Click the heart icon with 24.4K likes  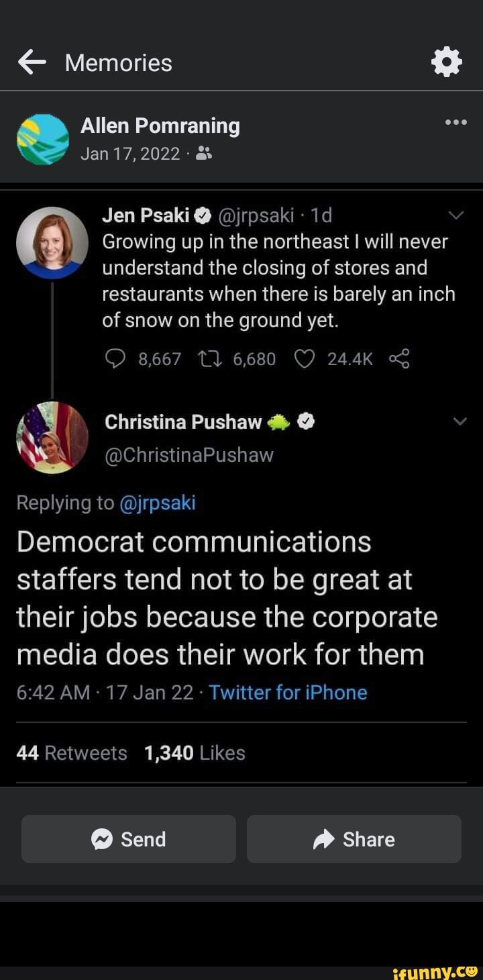[304, 358]
